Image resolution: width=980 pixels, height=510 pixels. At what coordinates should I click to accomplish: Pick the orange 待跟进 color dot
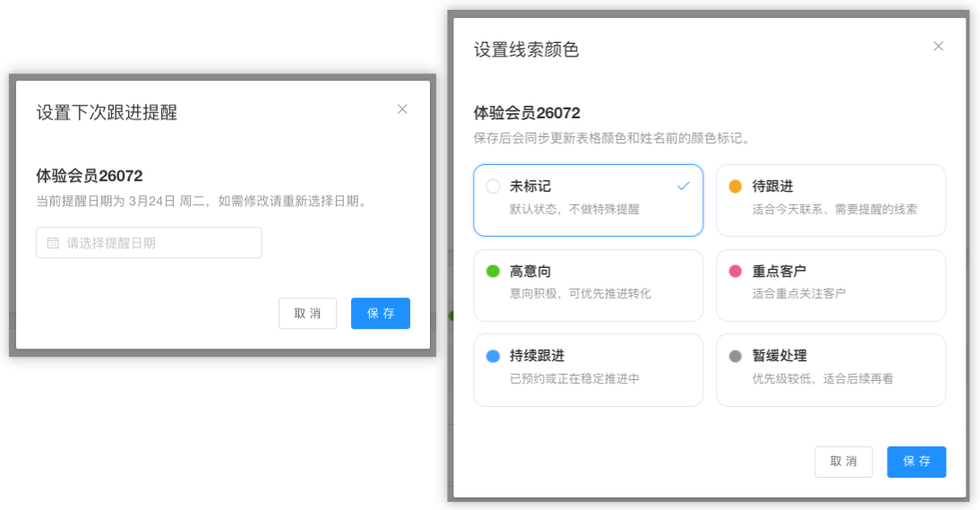(735, 186)
